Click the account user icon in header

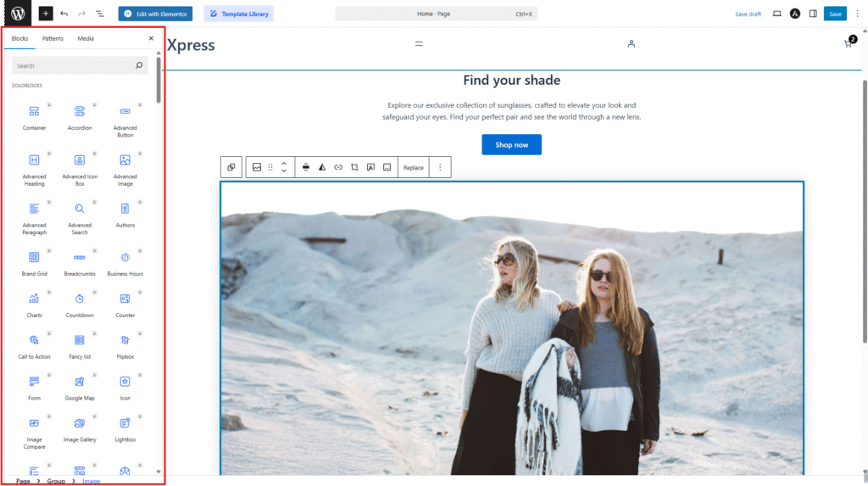(x=631, y=44)
